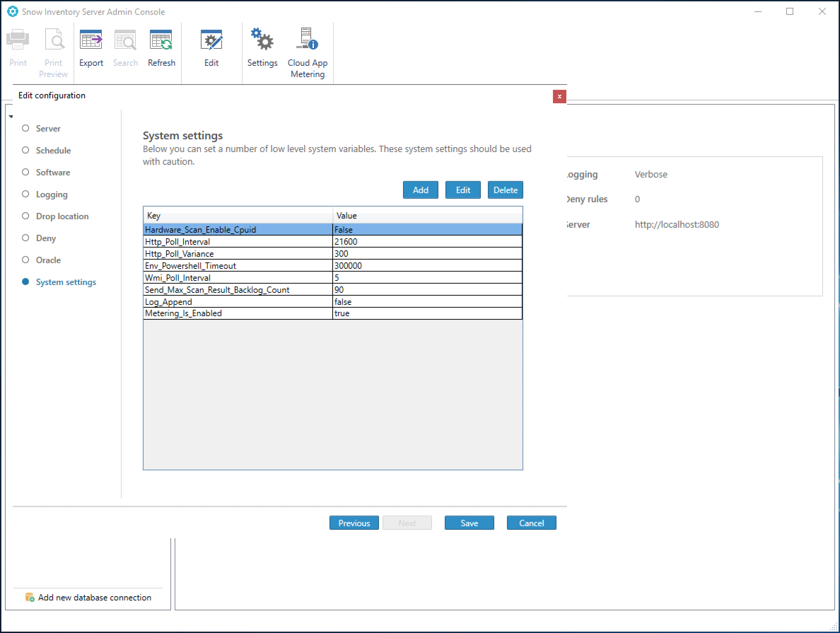
Task: Maximize the Admin Console window
Action: [790, 11]
